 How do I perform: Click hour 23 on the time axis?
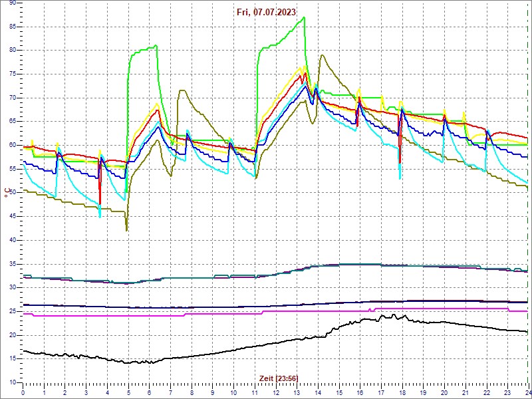(x=507, y=392)
